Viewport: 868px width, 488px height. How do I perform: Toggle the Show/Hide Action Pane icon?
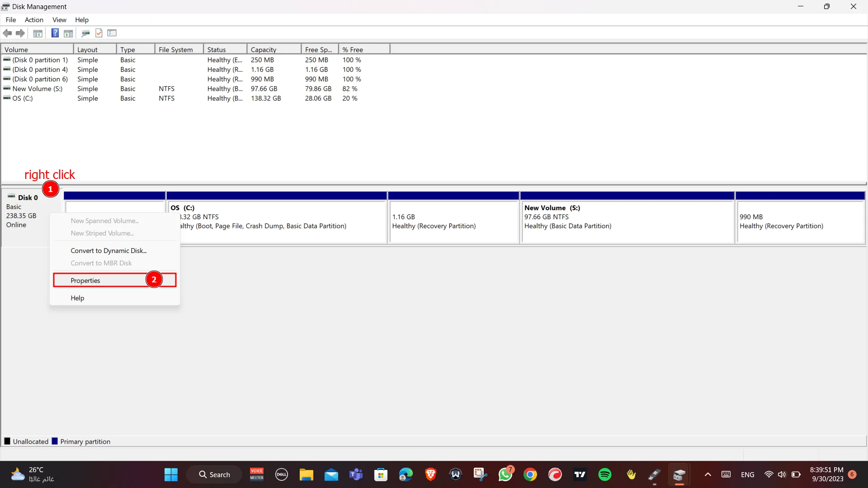(68, 33)
